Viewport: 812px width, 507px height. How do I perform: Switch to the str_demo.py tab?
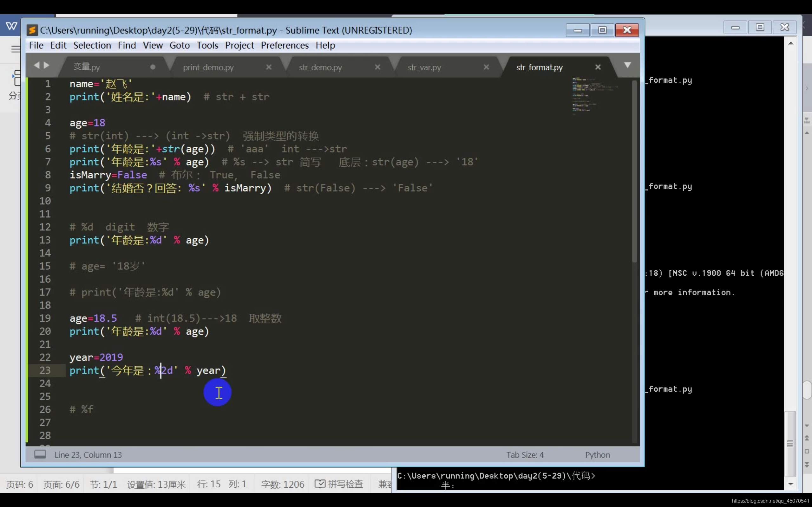[x=320, y=67]
